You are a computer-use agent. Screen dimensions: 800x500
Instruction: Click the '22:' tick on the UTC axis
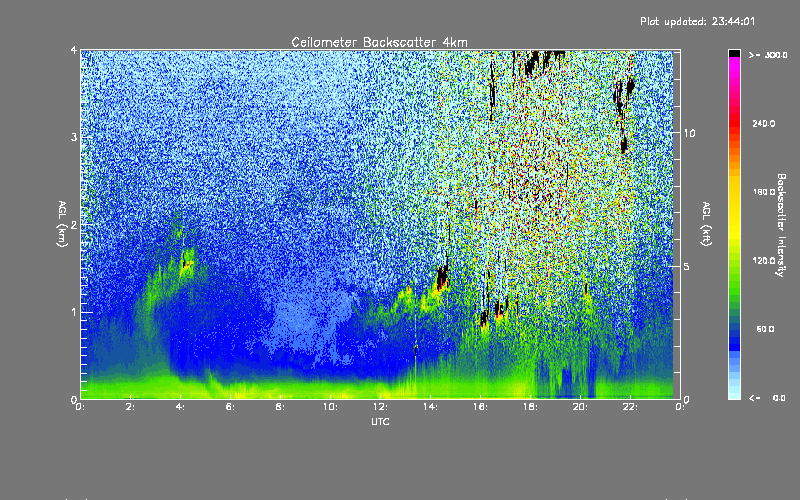[630, 407]
